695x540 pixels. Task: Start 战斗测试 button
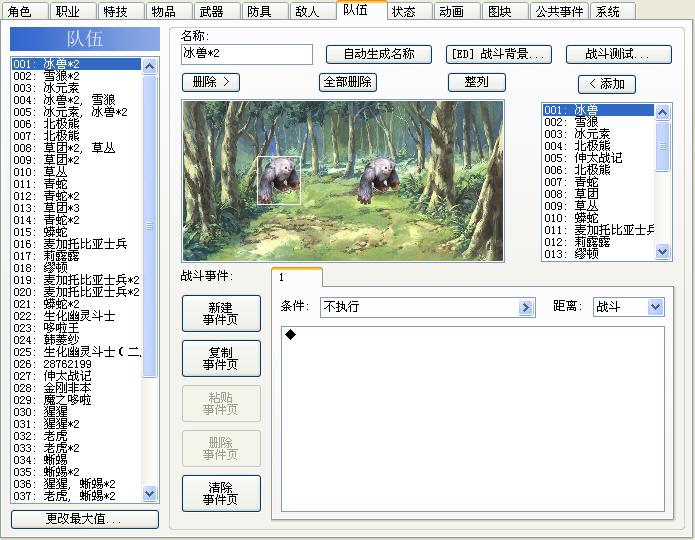click(x=619, y=54)
